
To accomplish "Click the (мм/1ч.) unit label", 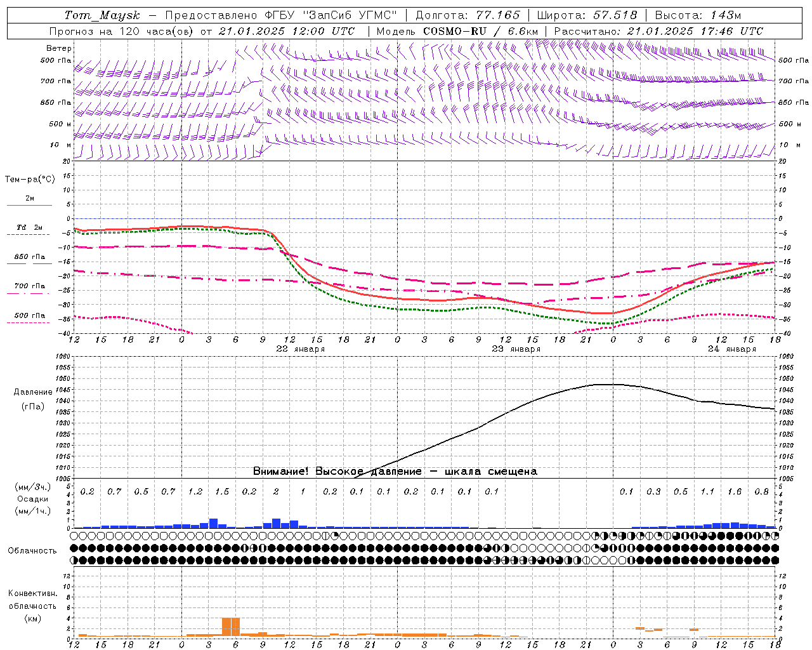I will click(x=33, y=511).
